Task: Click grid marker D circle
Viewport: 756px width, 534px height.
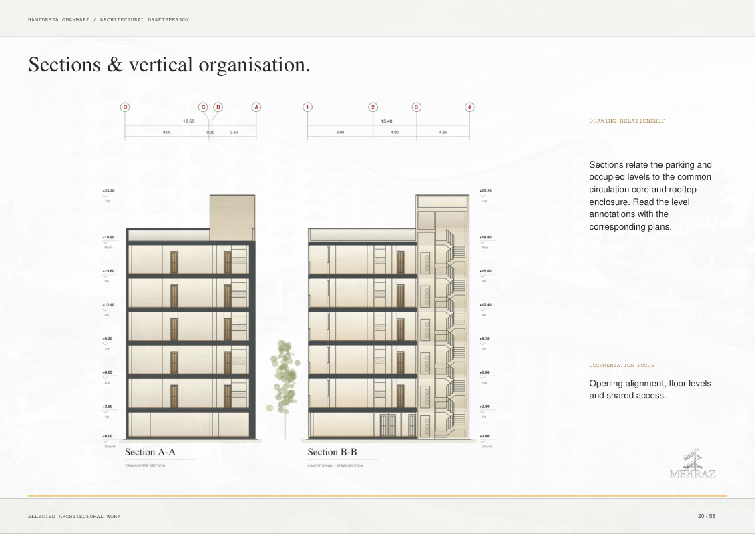Action: (125, 107)
